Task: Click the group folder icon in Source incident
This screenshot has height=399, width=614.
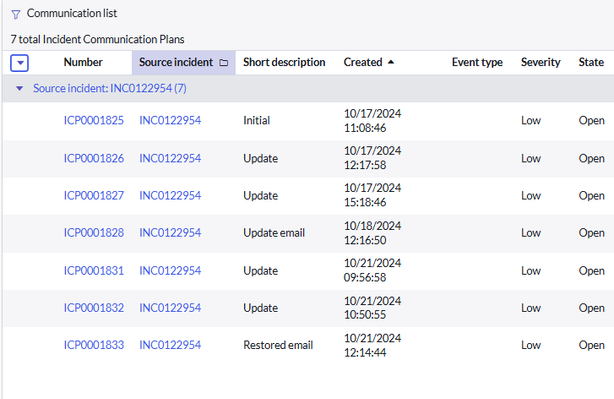Action: (224, 63)
